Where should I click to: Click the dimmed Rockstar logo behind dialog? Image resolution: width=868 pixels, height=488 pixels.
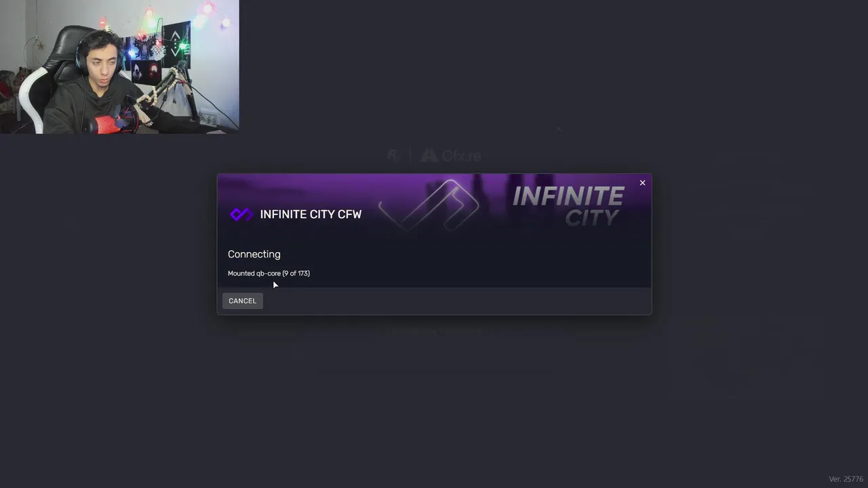(x=394, y=156)
